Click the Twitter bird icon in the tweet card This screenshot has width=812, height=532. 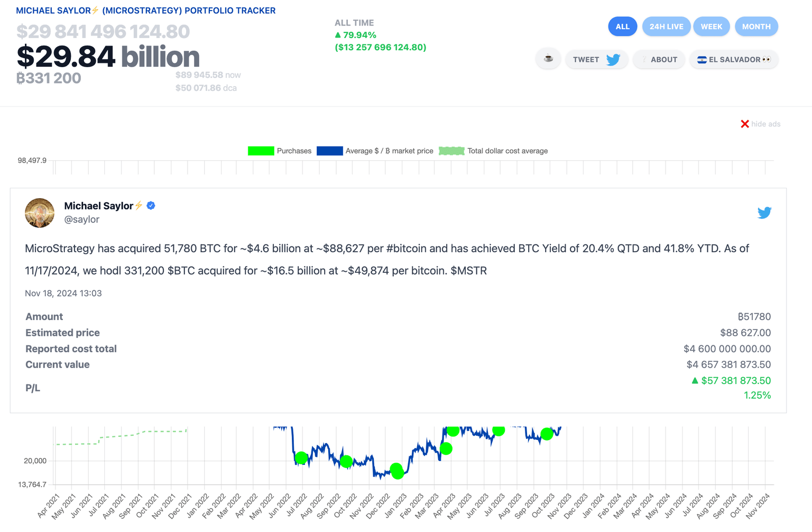click(764, 213)
